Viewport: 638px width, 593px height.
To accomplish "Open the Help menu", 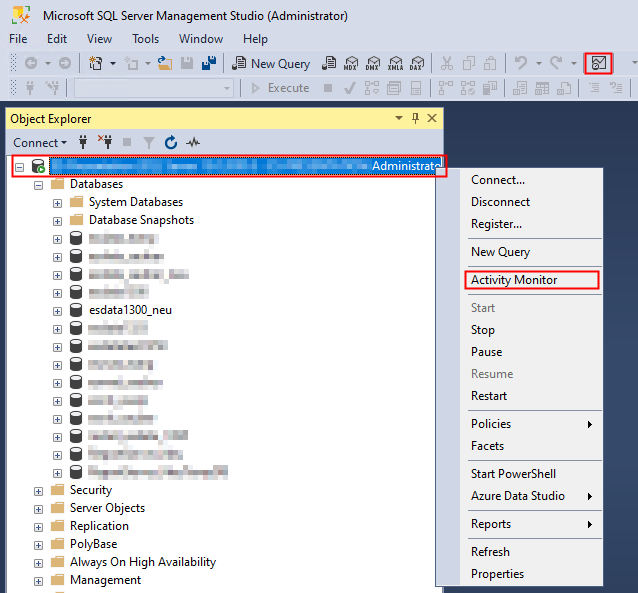I will coord(255,39).
